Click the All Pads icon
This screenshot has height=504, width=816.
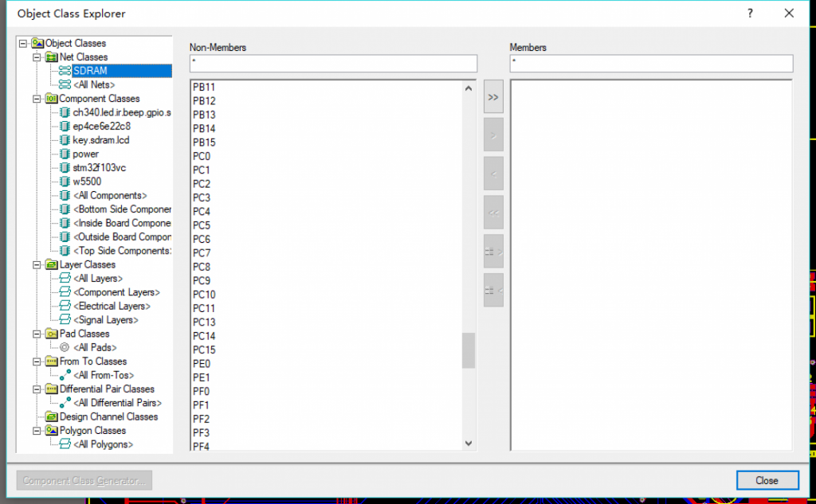pos(65,348)
